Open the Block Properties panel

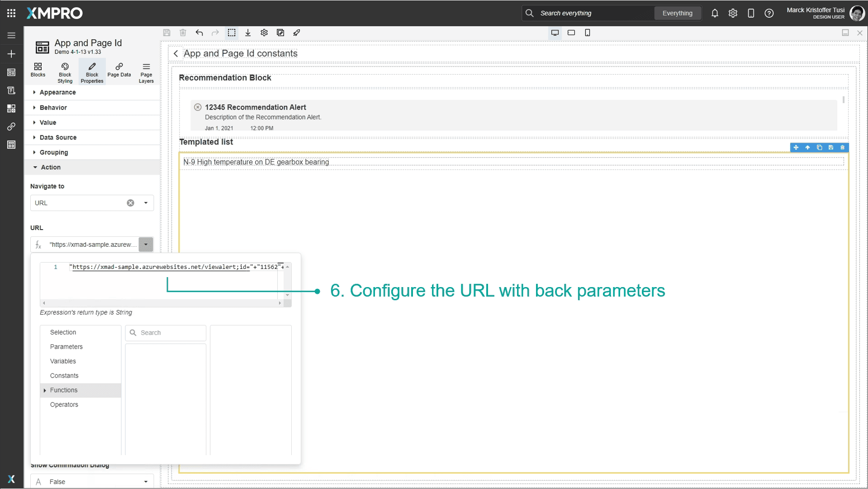(x=92, y=72)
